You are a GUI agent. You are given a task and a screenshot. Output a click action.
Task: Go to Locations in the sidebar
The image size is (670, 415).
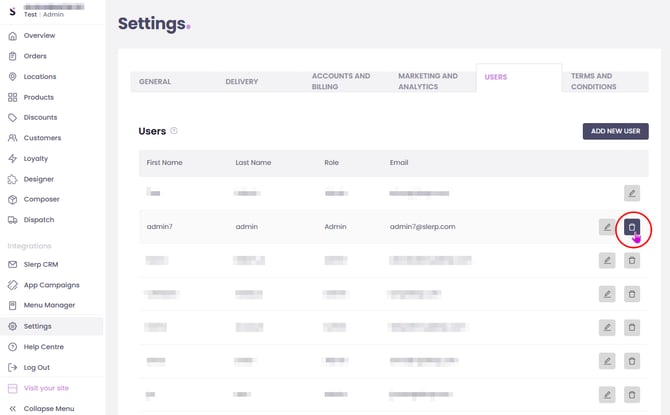tap(40, 76)
